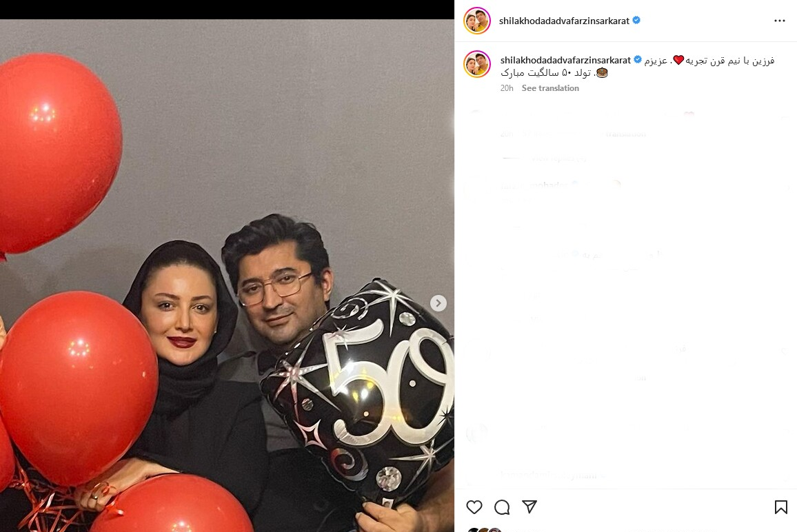
Task: Advance to next photo with carousel arrow
Action: [438, 303]
